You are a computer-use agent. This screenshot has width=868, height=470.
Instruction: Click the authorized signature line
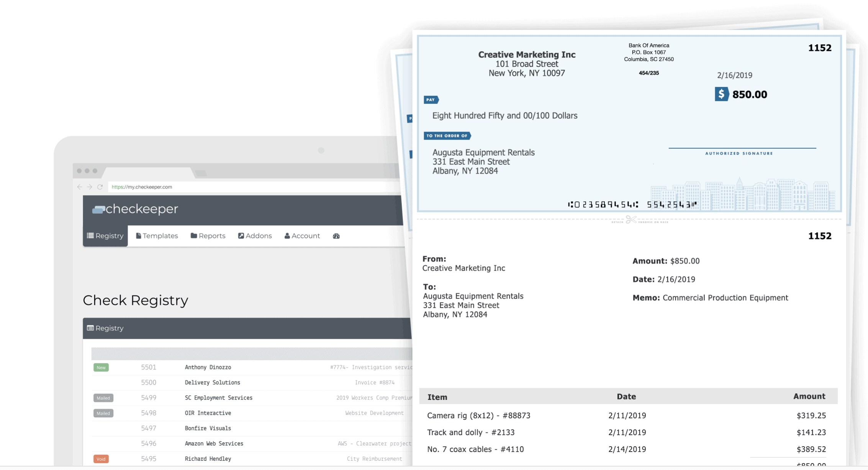[x=742, y=147]
